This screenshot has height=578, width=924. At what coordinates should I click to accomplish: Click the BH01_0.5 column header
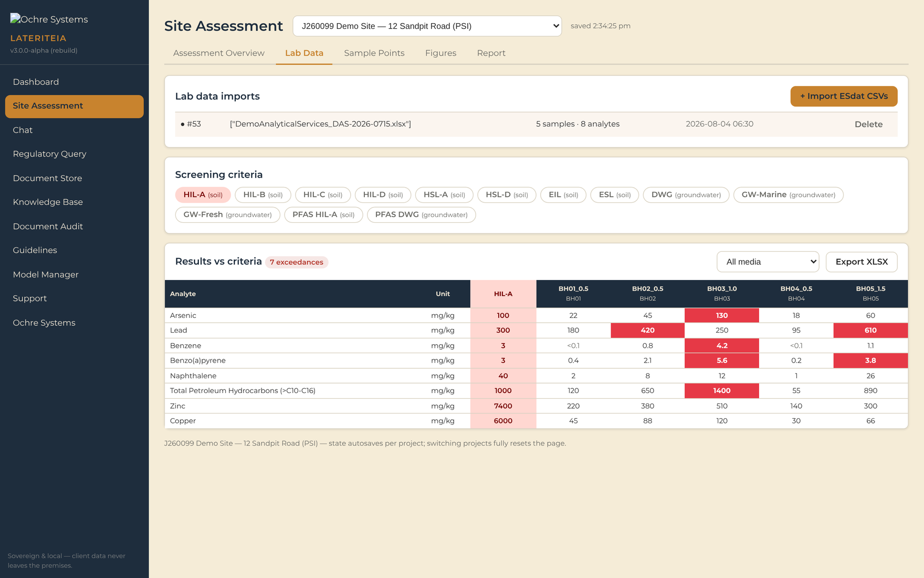tap(573, 294)
